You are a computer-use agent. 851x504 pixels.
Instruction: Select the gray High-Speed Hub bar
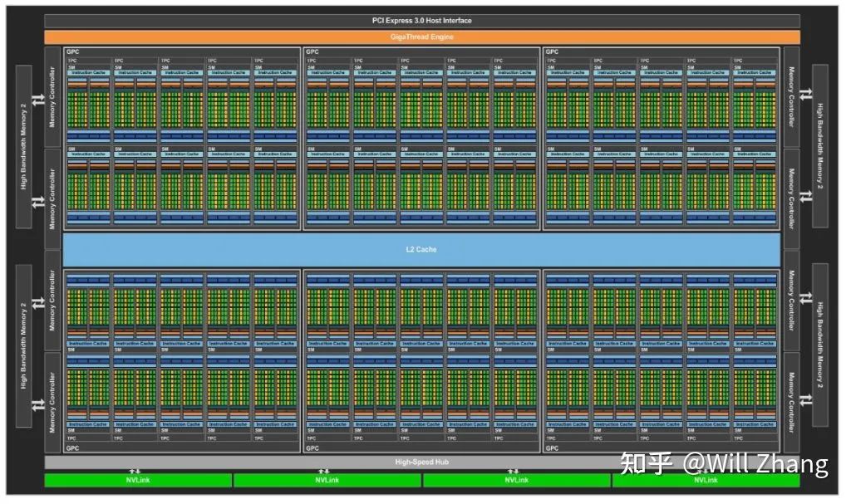click(421, 462)
